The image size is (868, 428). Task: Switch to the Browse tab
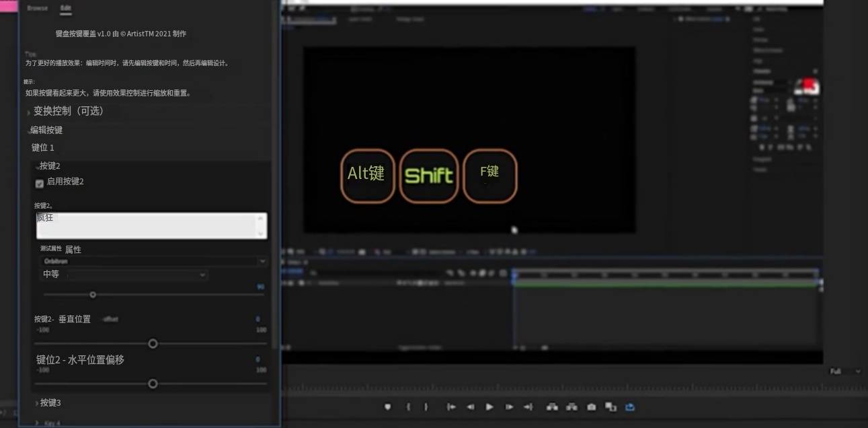pyautogui.click(x=38, y=8)
